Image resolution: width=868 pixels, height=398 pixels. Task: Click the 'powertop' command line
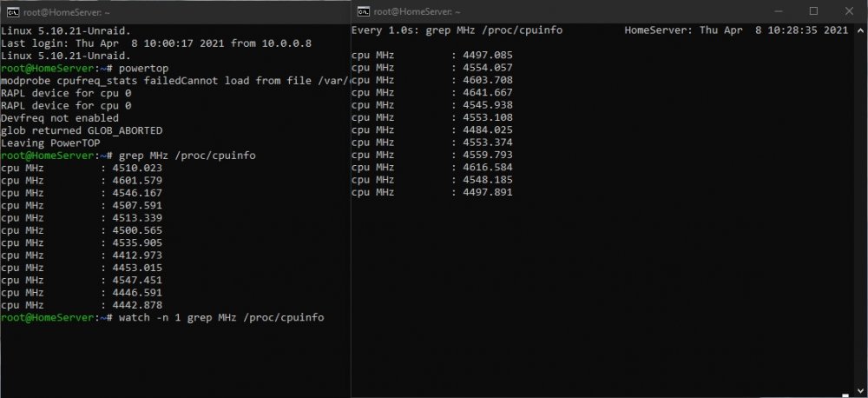point(85,68)
